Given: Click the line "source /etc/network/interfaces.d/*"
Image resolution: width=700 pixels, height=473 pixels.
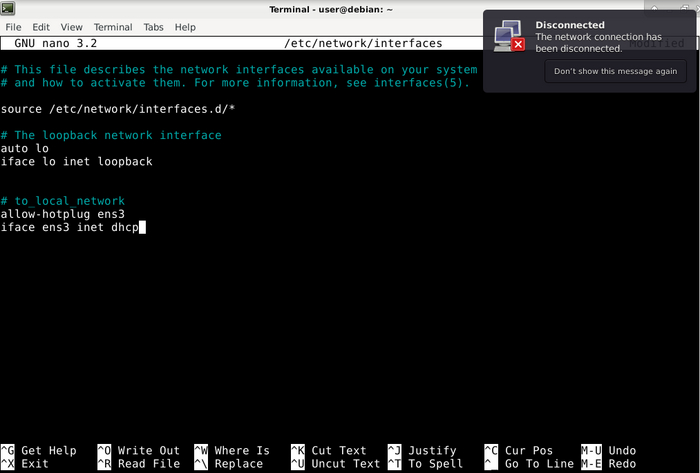Looking at the screenshot, I should 118,109.
